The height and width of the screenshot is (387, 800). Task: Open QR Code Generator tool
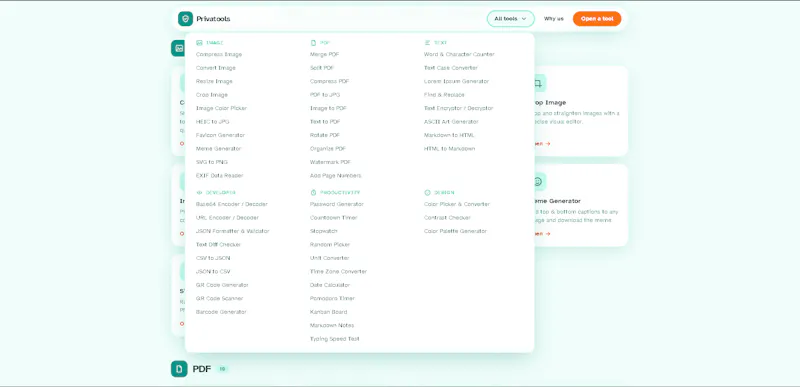click(222, 285)
